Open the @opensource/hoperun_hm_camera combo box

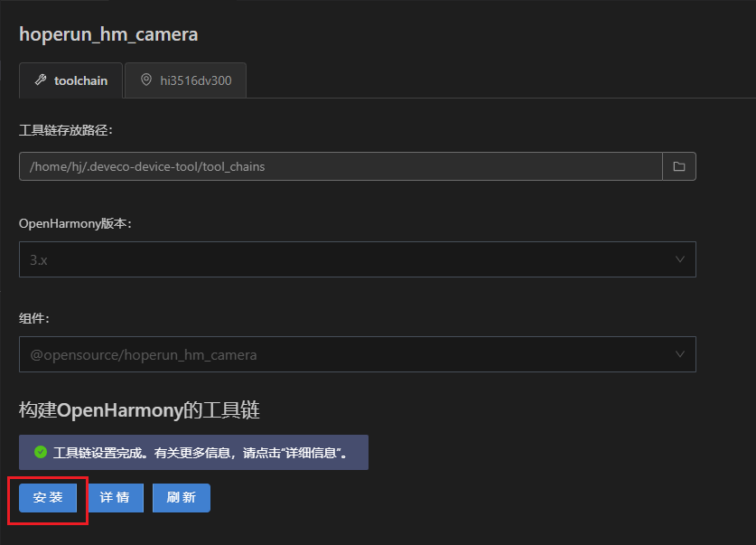(358, 354)
